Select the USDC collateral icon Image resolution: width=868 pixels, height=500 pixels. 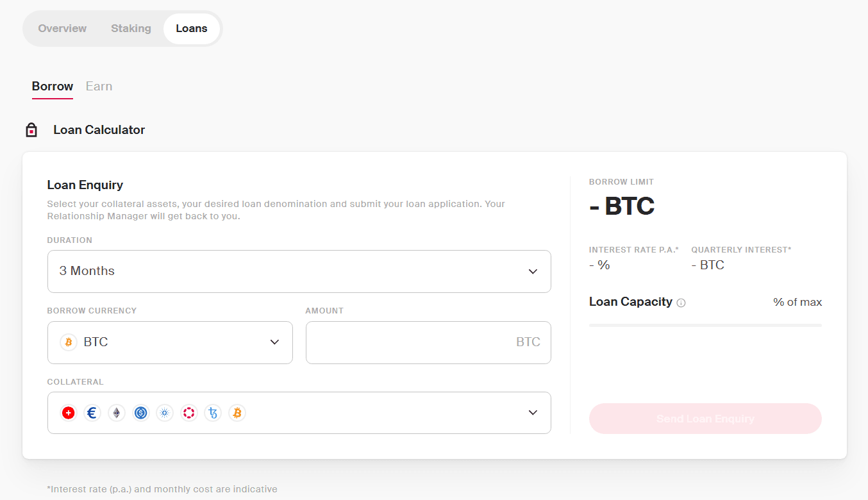(x=140, y=413)
